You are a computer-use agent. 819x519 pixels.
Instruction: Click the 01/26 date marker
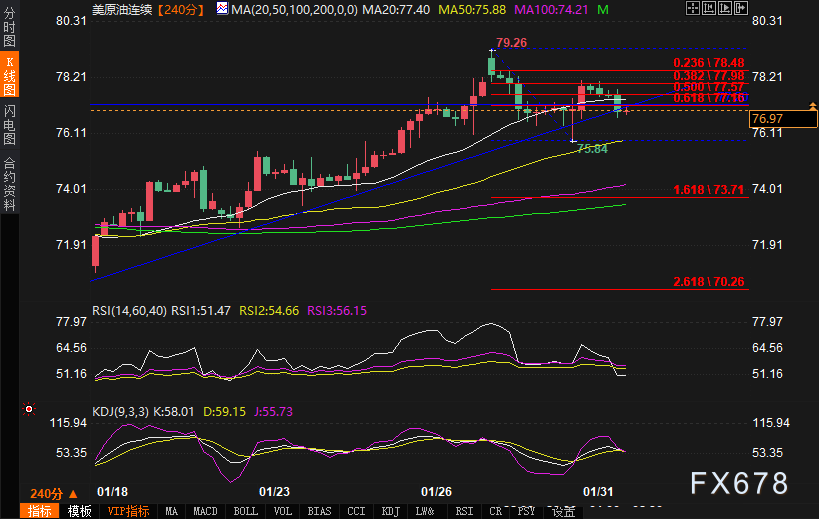(436, 491)
